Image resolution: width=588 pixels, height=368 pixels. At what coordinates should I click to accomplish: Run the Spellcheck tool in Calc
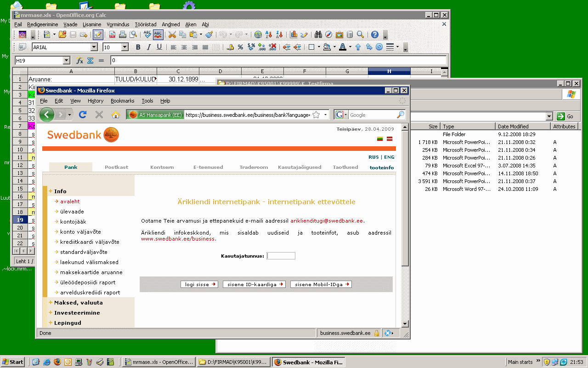(147, 34)
